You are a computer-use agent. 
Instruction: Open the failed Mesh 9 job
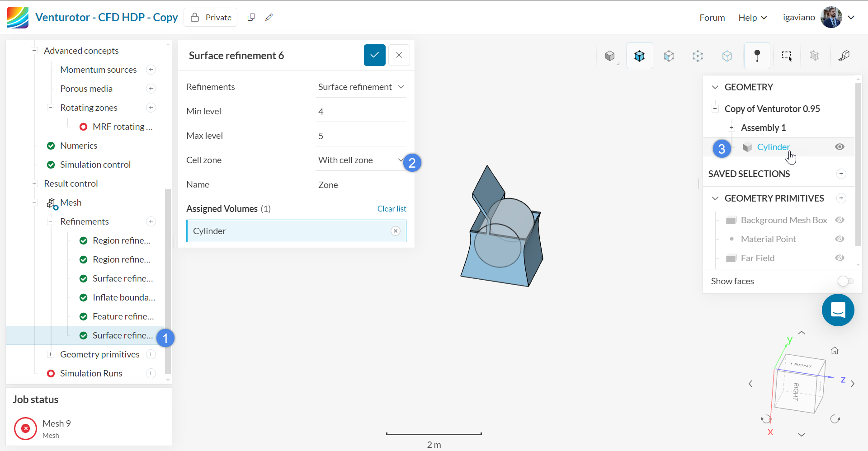89,428
